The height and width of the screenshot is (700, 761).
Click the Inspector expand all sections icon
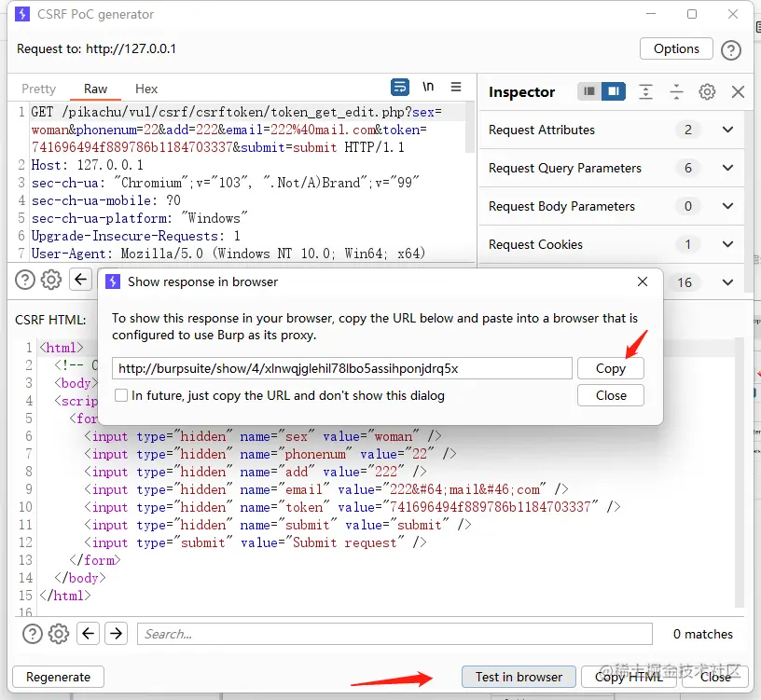pos(645,91)
